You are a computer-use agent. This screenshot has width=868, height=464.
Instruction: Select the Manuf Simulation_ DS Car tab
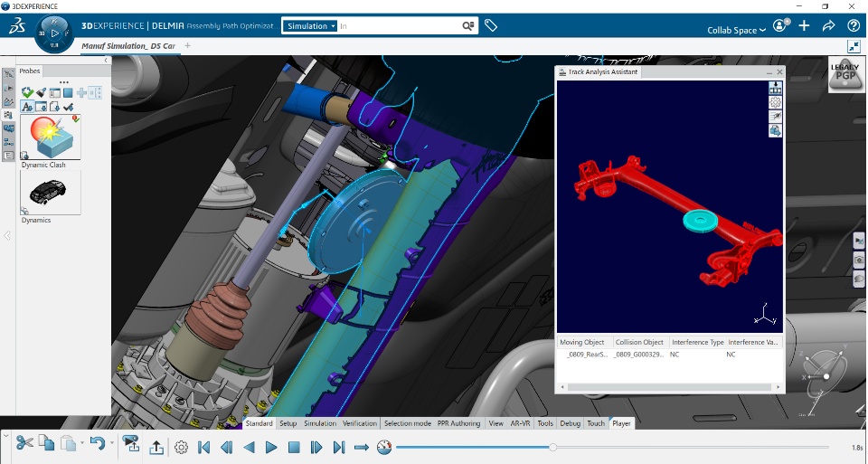tap(128, 46)
